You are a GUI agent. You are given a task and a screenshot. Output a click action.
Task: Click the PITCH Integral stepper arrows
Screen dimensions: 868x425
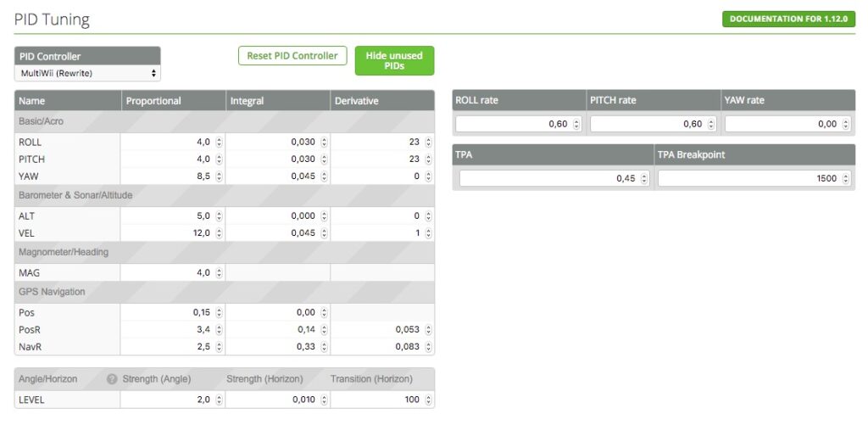point(323,159)
